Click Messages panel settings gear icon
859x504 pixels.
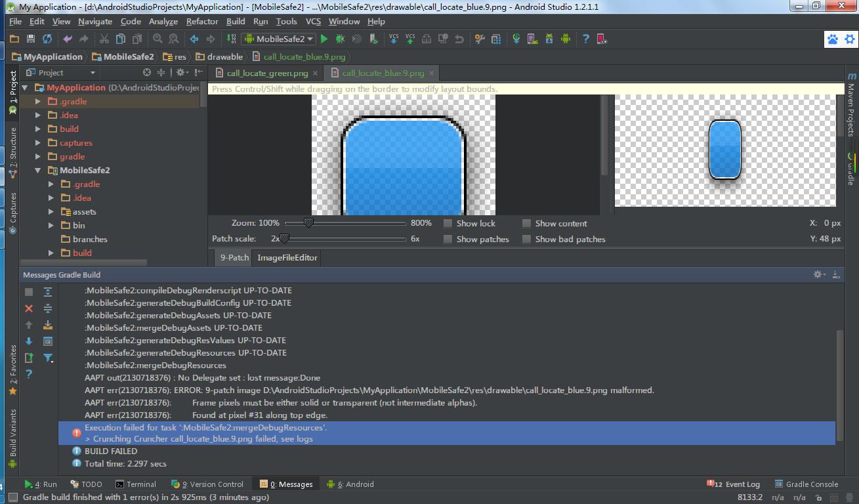[820, 275]
